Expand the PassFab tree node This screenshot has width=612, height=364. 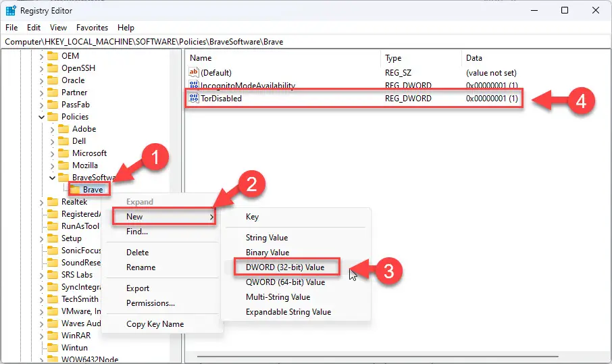pyautogui.click(x=41, y=105)
